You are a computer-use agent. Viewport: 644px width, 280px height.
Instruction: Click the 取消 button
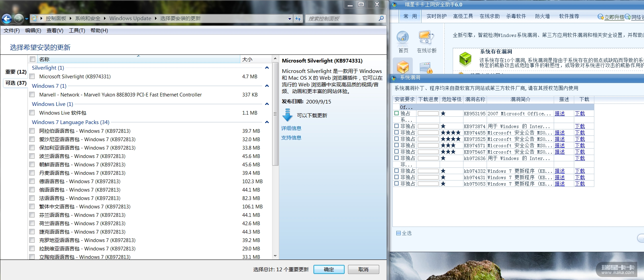[363, 270]
